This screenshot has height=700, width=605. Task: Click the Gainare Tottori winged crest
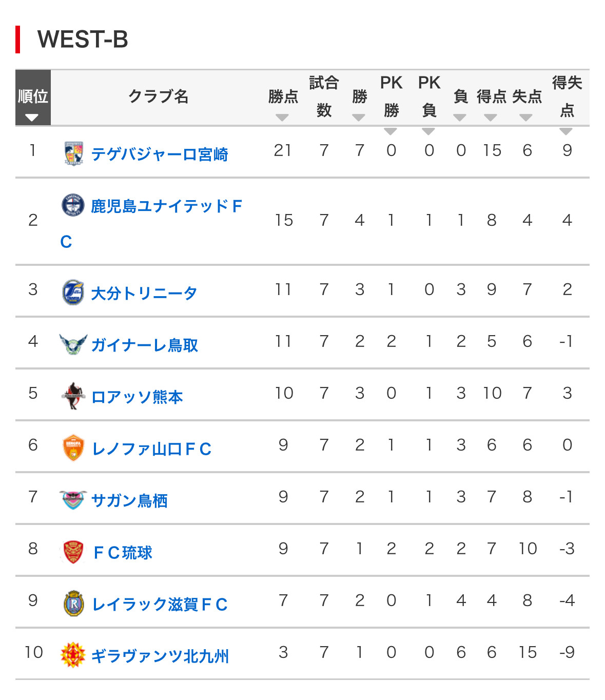click(73, 344)
